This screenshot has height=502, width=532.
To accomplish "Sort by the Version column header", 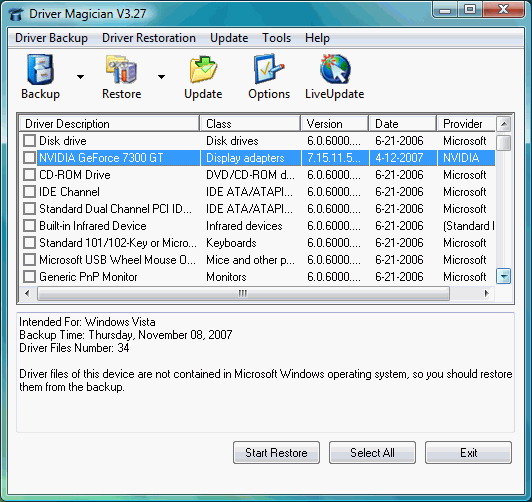I will coord(335,124).
